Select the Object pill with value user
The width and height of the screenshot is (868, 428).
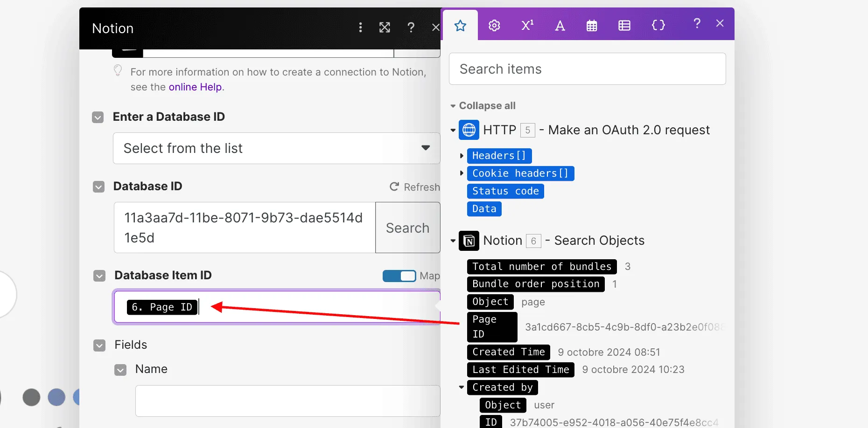[x=503, y=405]
